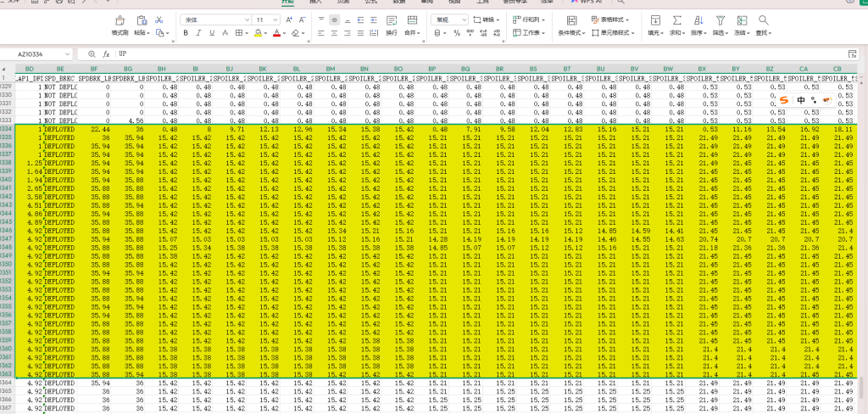Decrease decimal places

496,33
